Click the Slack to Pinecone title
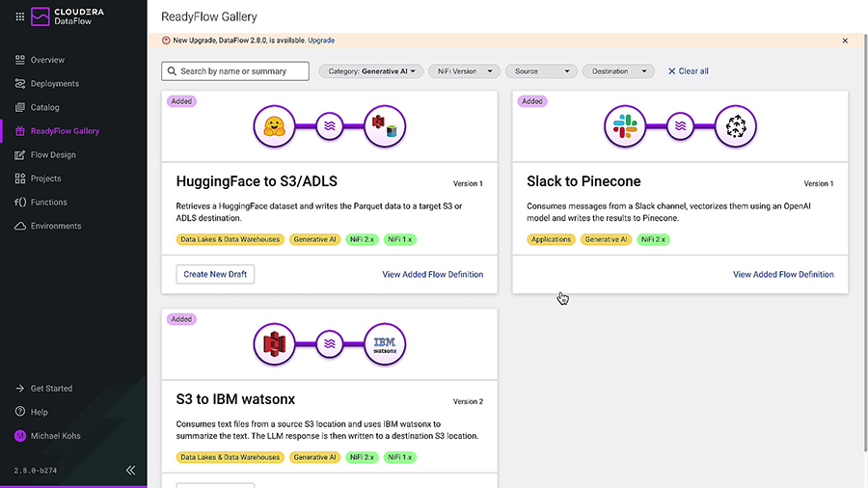The height and width of the screenshot is (488, 868). (583, 181)
